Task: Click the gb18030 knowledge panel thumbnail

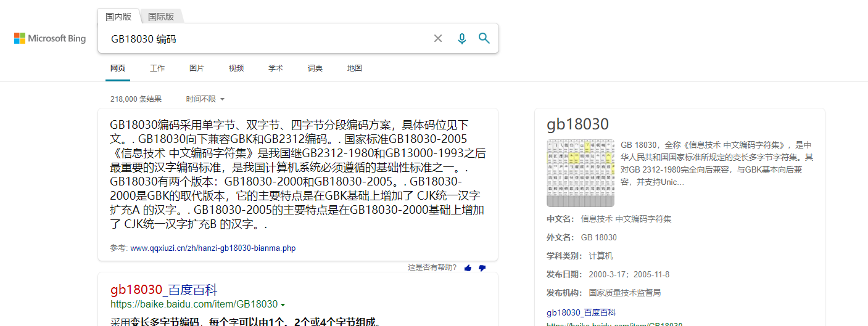Action: pos(581,173)
